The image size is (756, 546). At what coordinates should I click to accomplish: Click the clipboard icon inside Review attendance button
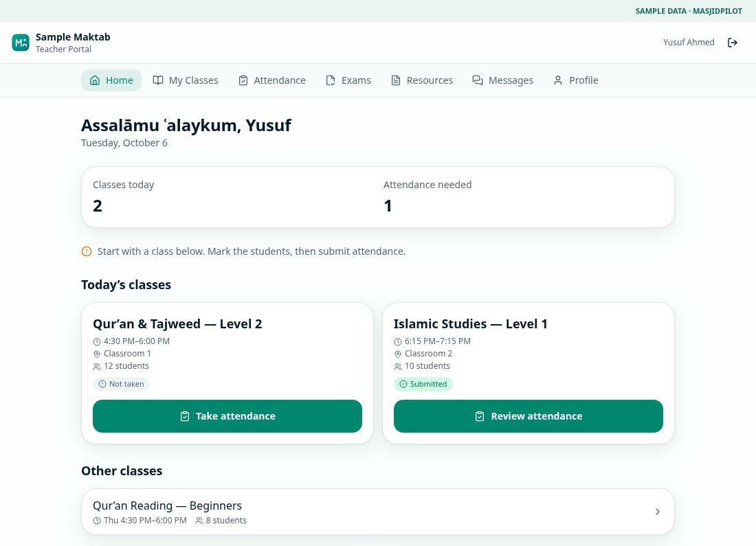pyautogui.click(x=480, y=416)
